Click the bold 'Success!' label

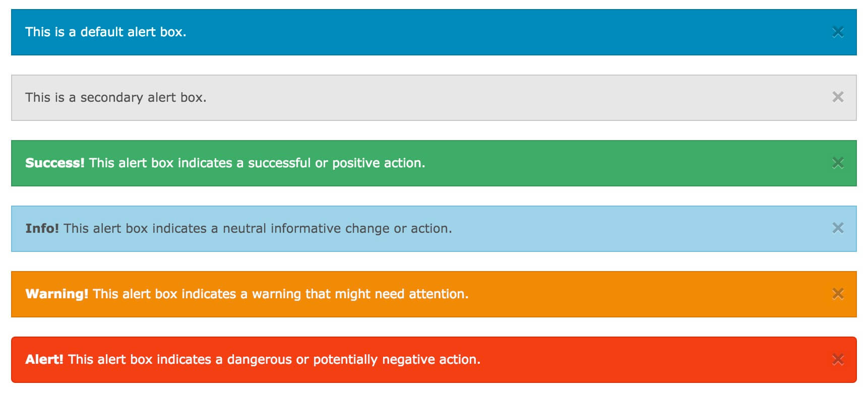(55, 163)
